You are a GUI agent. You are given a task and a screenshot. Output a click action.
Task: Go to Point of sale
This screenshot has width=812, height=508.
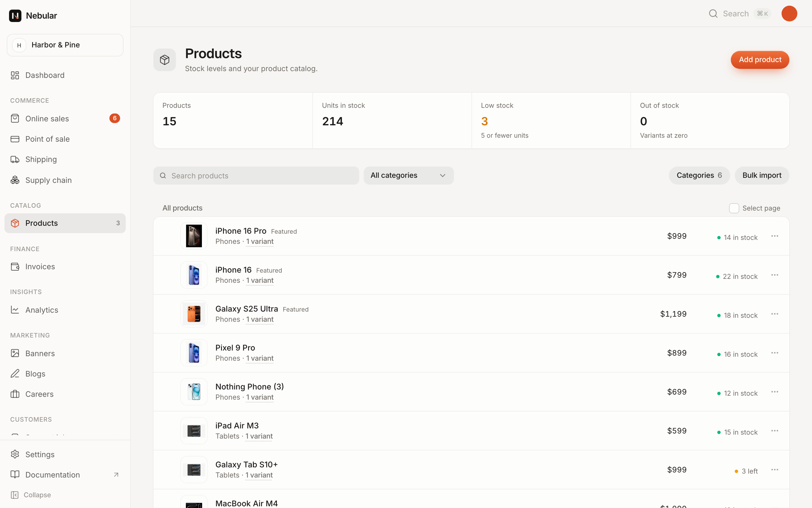click(x=65, y=139)
